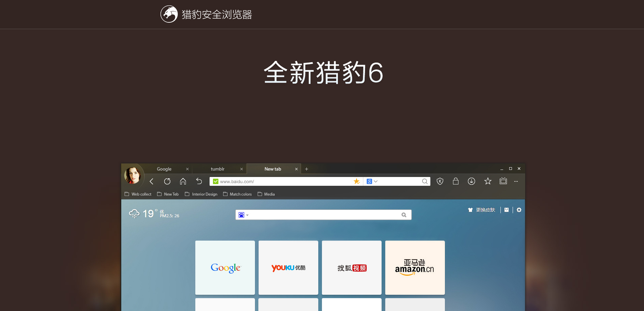
Task: Switch to the Google tab
Action: point(164,169)
